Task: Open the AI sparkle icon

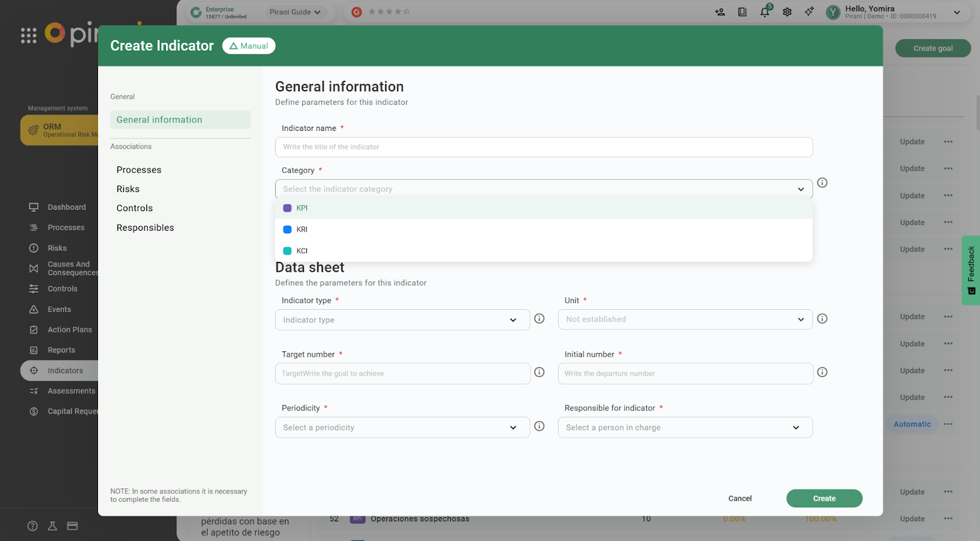Action: (809, 12)
